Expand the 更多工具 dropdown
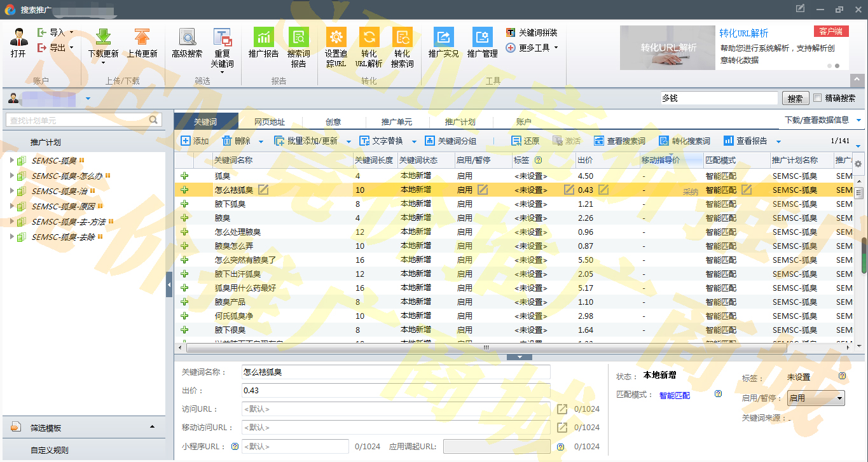 pyautogui.click(x=556, y=48)
